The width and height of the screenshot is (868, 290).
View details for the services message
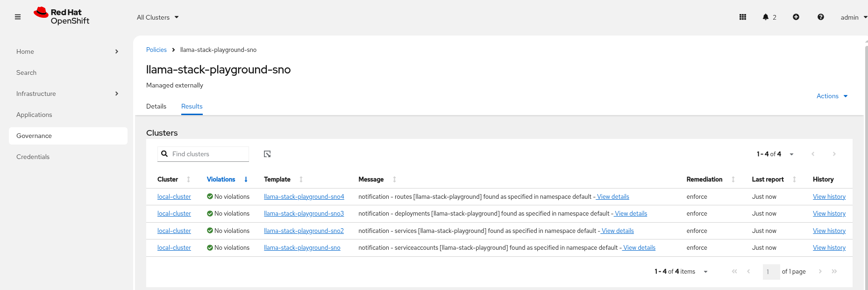618,231
